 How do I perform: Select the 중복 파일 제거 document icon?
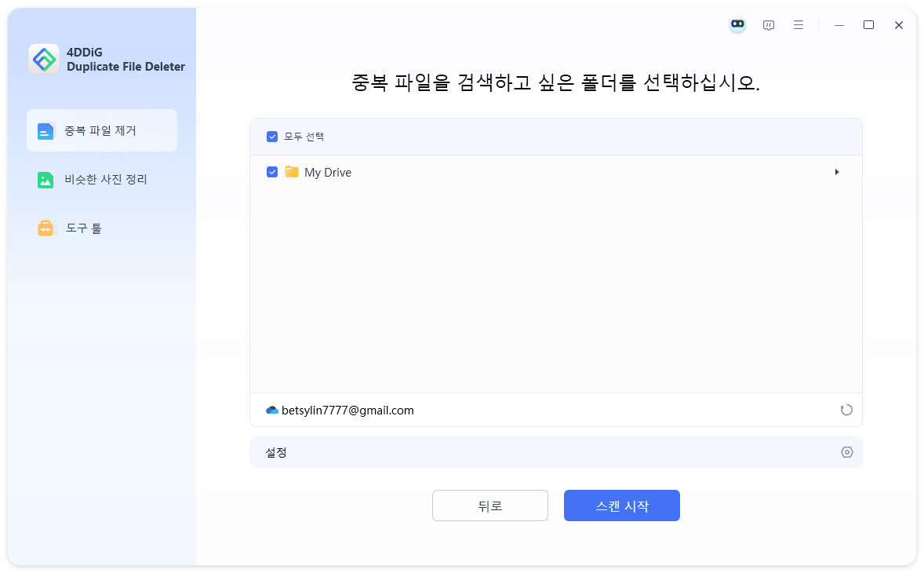[x=45, y=130]
